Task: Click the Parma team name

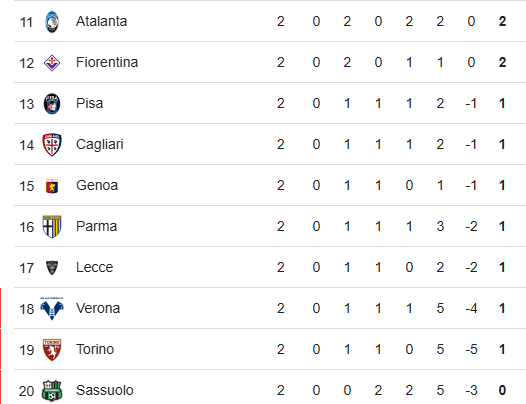Action: tap(97, 226)
